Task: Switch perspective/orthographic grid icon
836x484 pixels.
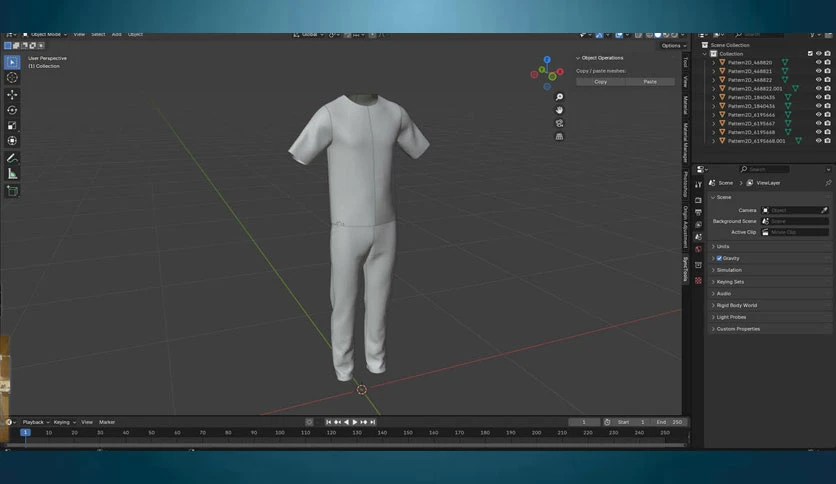Action: [x=559, y=136]
